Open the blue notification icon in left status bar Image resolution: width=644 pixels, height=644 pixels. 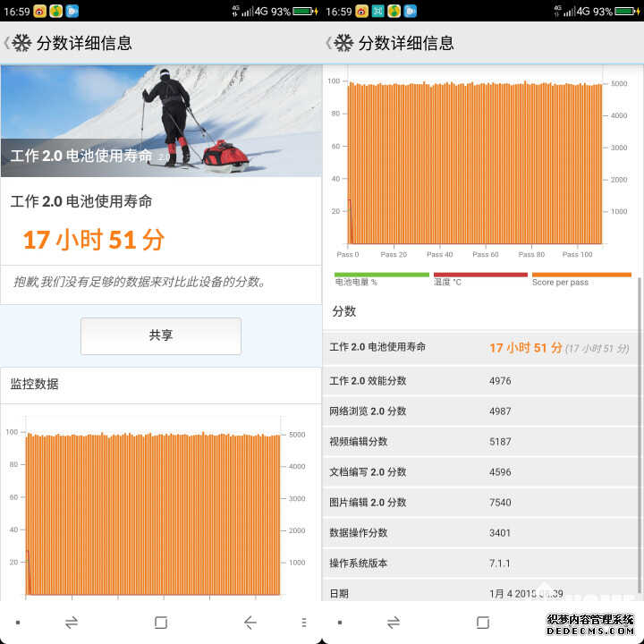click(72, 11)
